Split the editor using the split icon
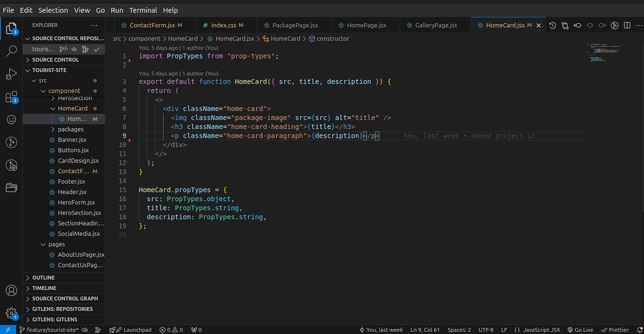Screen dimensions: 644x334 click(627, 25)
